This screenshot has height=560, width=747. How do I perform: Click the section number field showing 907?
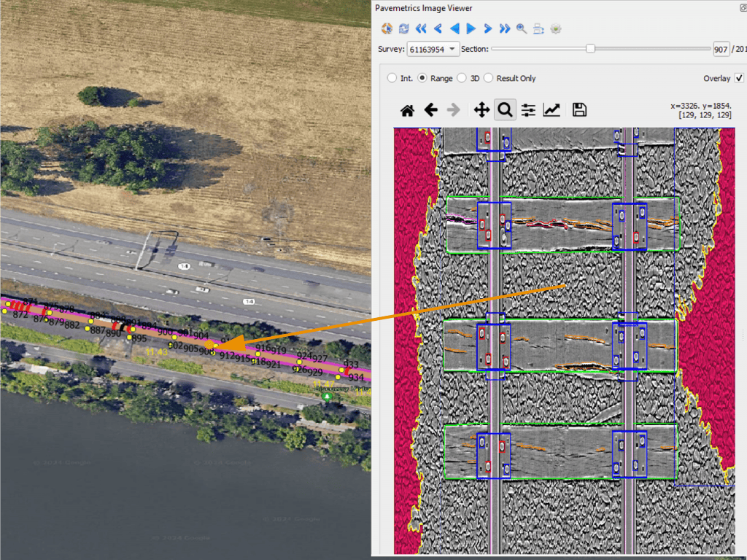(721, 49)
